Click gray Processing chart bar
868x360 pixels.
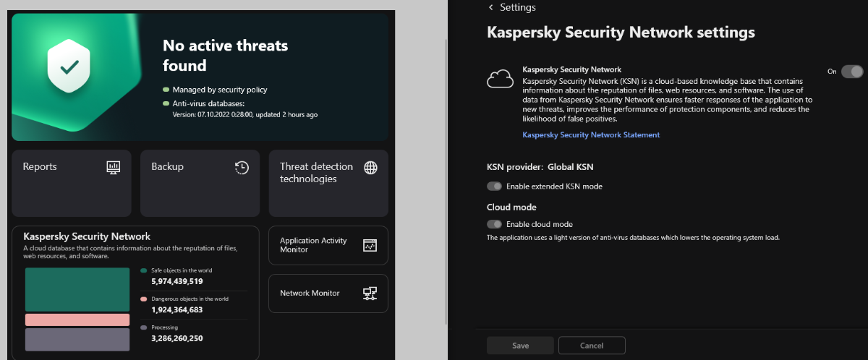[77, 340]
